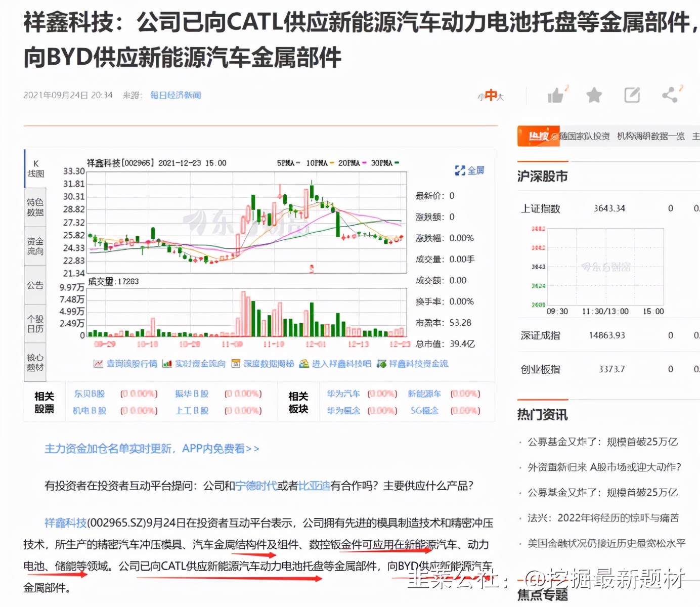Open related stock 上工B股
The image size is (700, 607).
[192, 411]
